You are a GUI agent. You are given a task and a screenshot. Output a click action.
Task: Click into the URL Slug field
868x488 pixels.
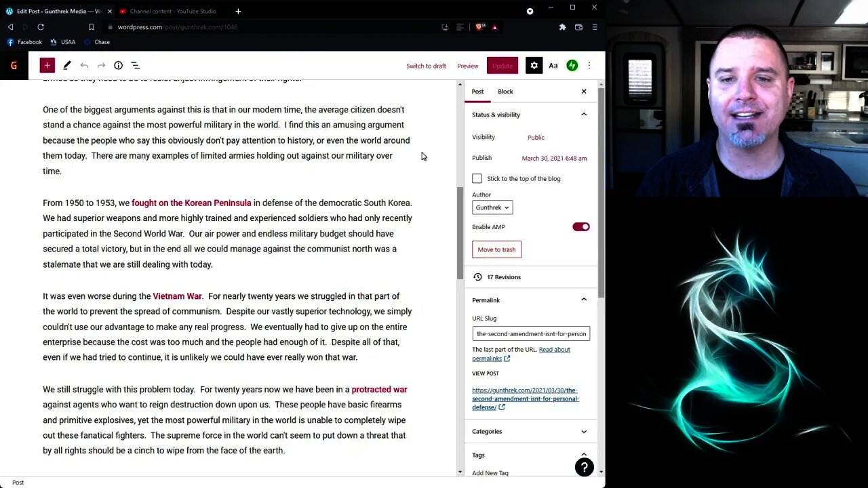pyautogui.click(x=531, y=333)
